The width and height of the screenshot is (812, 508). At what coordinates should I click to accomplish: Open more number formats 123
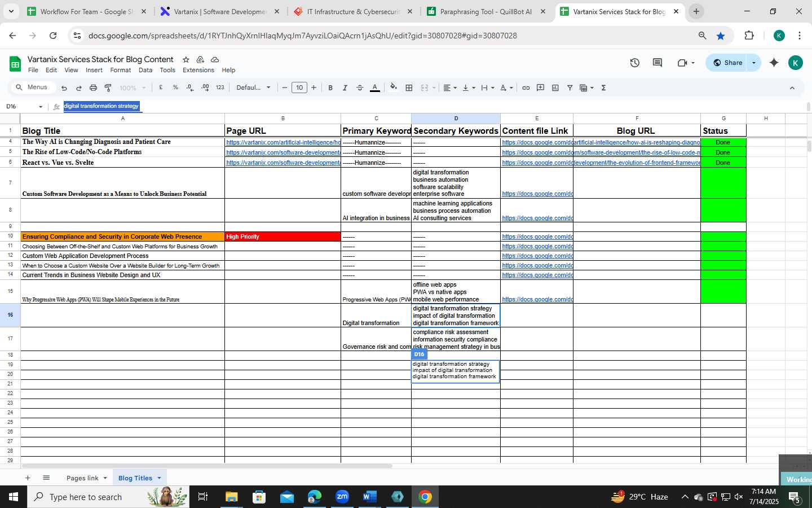(x=220, y=87)
